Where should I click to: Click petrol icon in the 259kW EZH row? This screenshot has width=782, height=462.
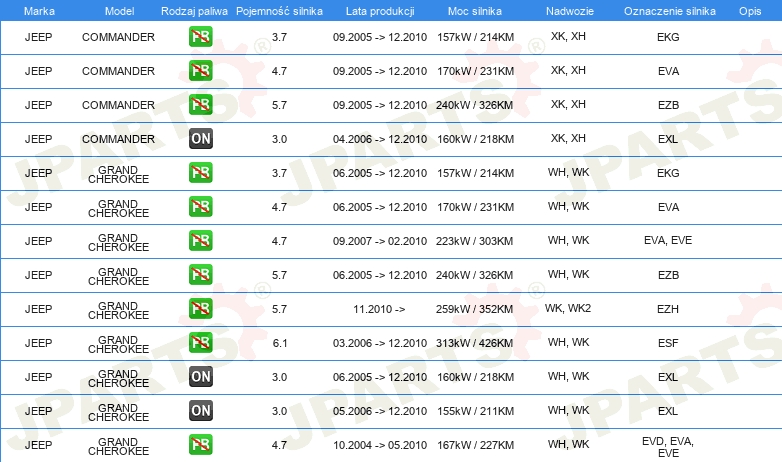point(200,308)
